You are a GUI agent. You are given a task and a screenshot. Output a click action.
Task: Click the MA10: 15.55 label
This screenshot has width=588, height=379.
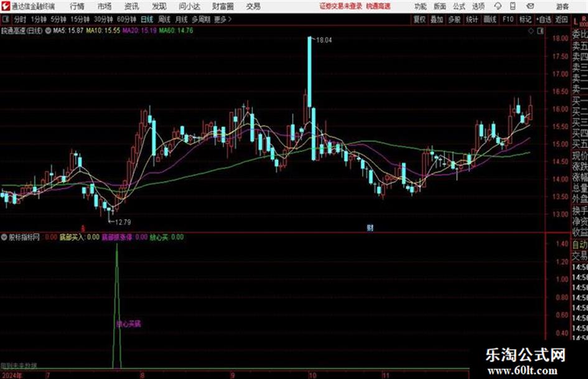point(103,30)
